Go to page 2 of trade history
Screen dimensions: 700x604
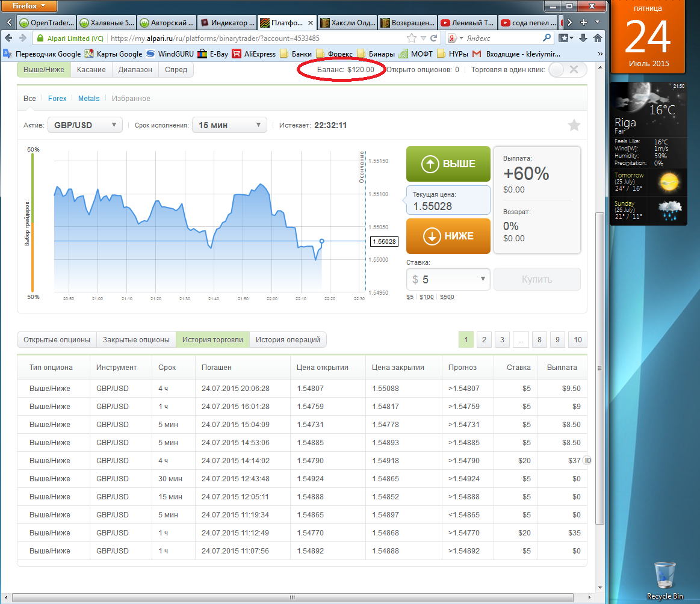click(x=483, y=340)
